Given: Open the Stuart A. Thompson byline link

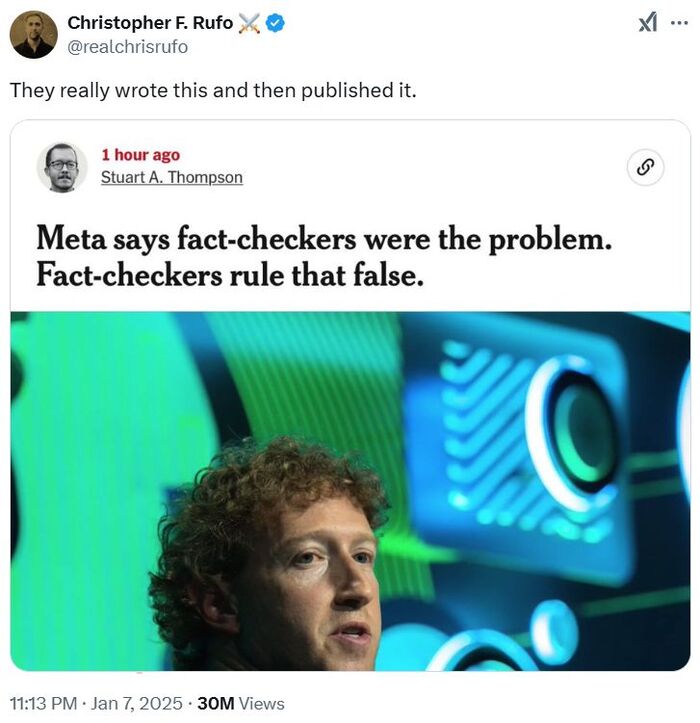Looking at the screenshot, I should click(171, 177).
